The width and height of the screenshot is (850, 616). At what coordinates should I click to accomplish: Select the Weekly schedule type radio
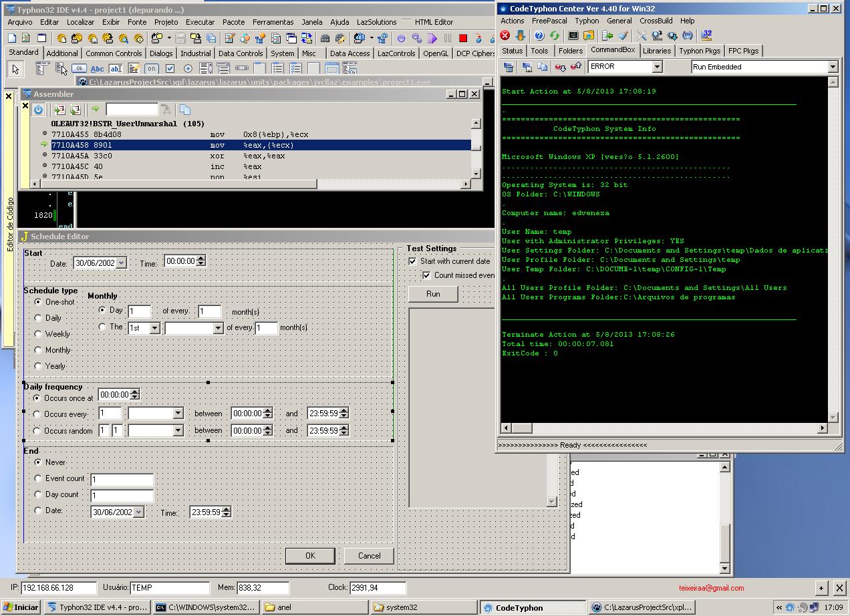38,334
